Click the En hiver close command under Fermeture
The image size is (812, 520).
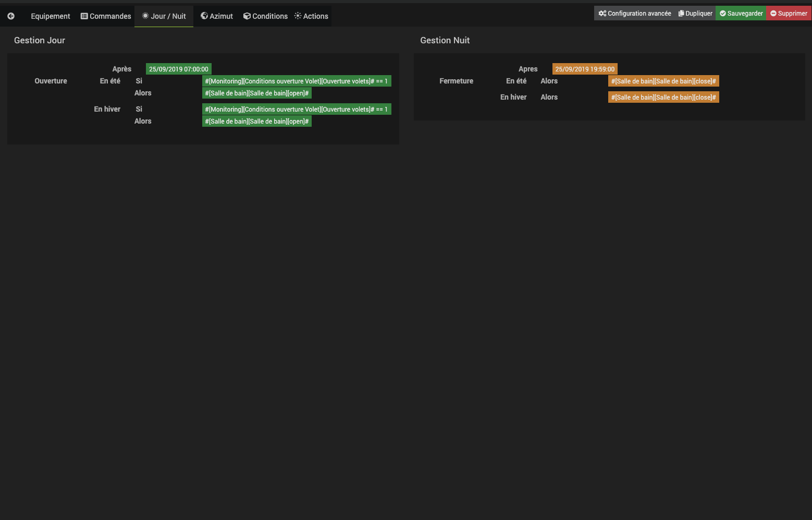click(x=663, y=97)
